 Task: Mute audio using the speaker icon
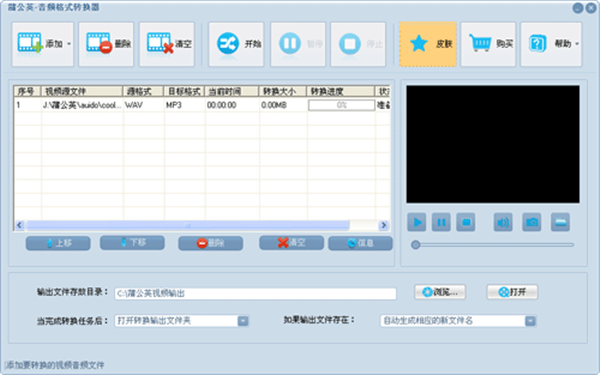coord(503,222)
